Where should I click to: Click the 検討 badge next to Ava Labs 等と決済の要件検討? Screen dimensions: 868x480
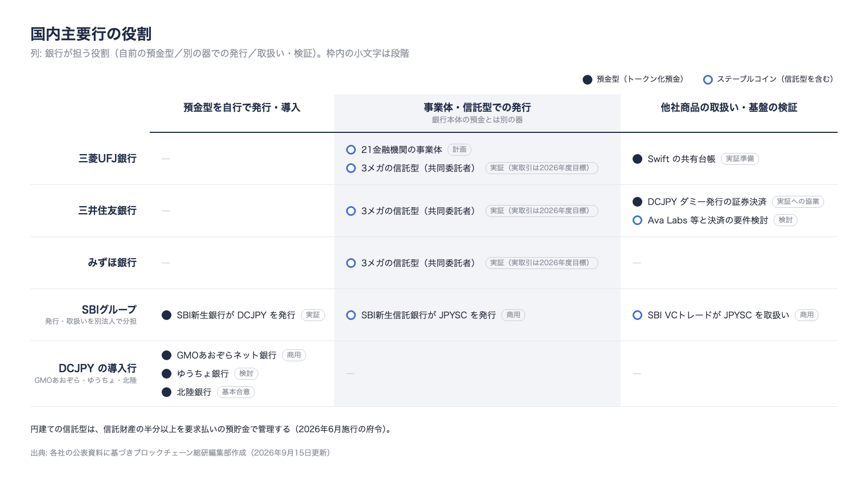[786, 220]
